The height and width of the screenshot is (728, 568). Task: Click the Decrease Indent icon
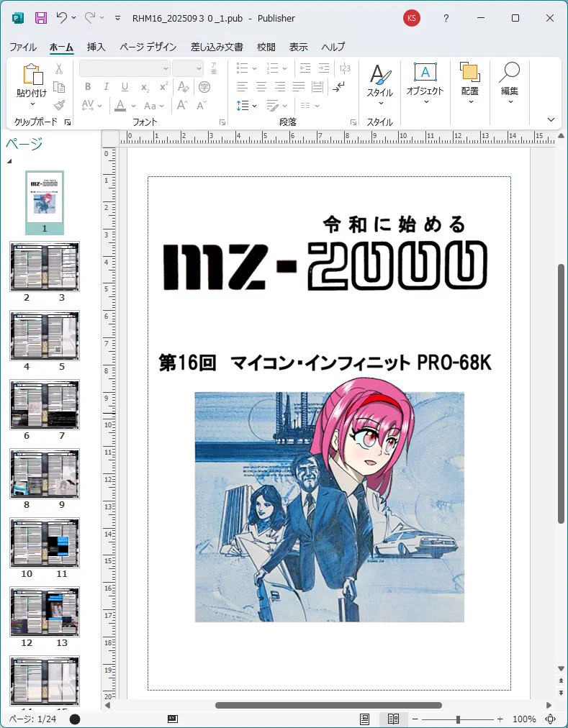click(305, 68)
